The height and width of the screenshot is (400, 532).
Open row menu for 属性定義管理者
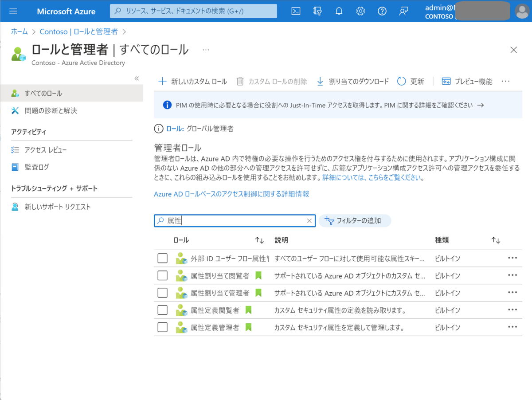pos(512,327)
